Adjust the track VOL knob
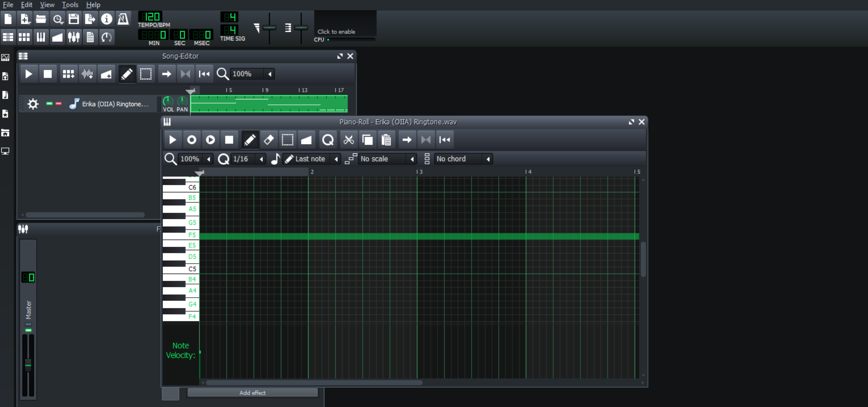 pos(168,101)
